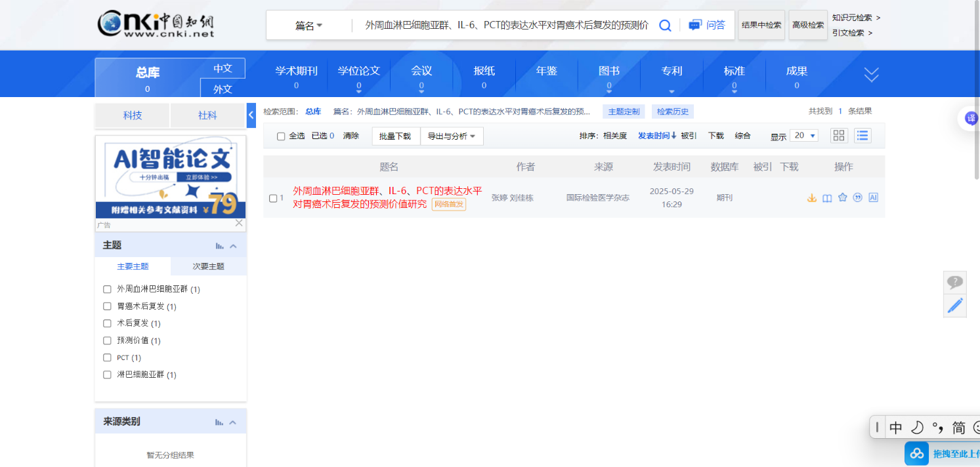This screenshot has height=467, width=980.
Task: Click the 高级检索 button
Action: point(807,26)
